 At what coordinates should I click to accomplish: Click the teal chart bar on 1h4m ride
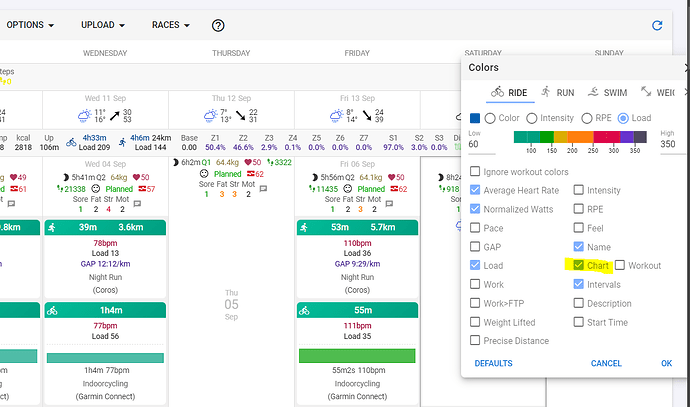pos(105,358)
